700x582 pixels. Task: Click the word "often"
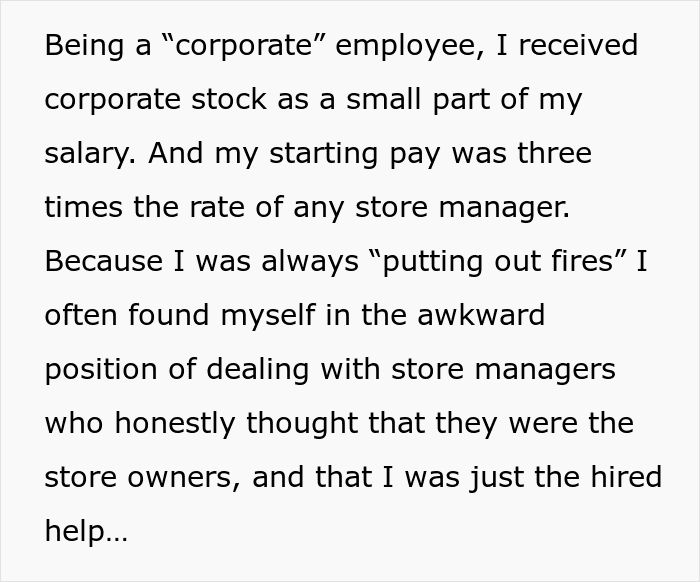coord(81,316)
